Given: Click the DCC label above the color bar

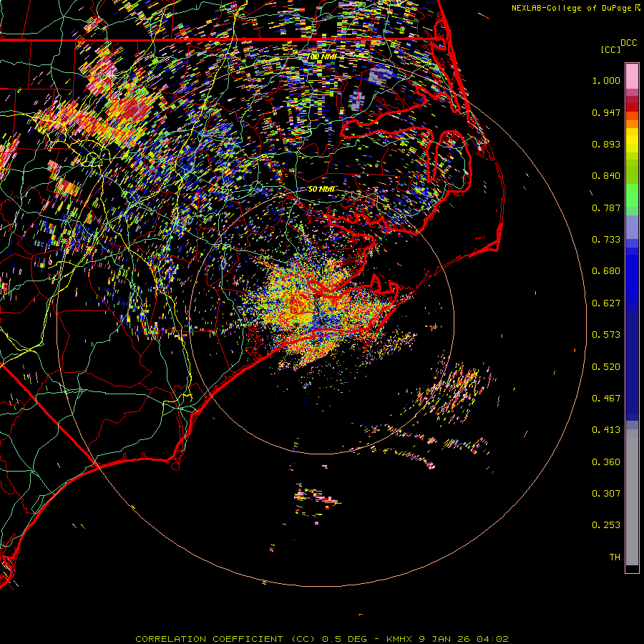Looking at the screenshot, I should pyautogui.click(x=628, y=43).
